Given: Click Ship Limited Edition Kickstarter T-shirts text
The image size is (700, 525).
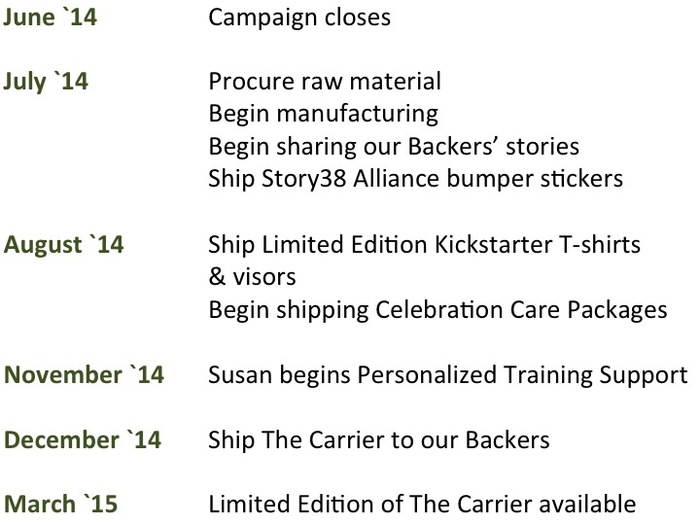Looking at the screenshot, I should tap(424, 245).
